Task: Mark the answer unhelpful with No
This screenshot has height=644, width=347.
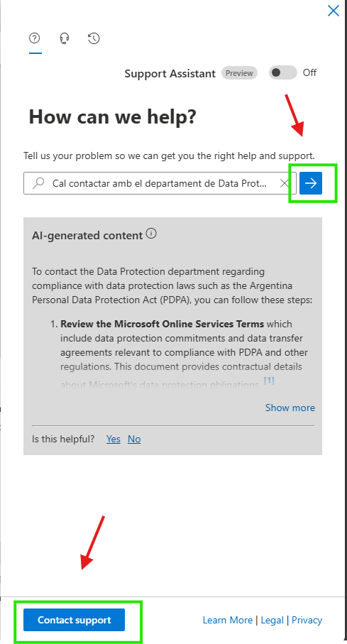Action: pos(134,439)
